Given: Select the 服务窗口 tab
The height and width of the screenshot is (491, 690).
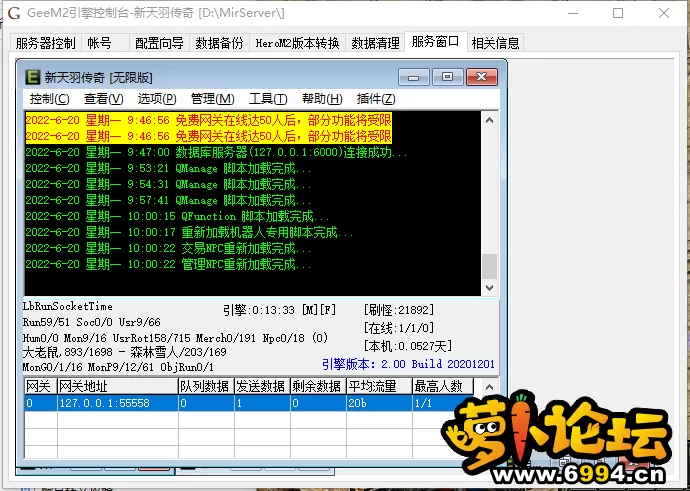Looking at the screenshot, I should pyautogui.click(x=435, y=41).
